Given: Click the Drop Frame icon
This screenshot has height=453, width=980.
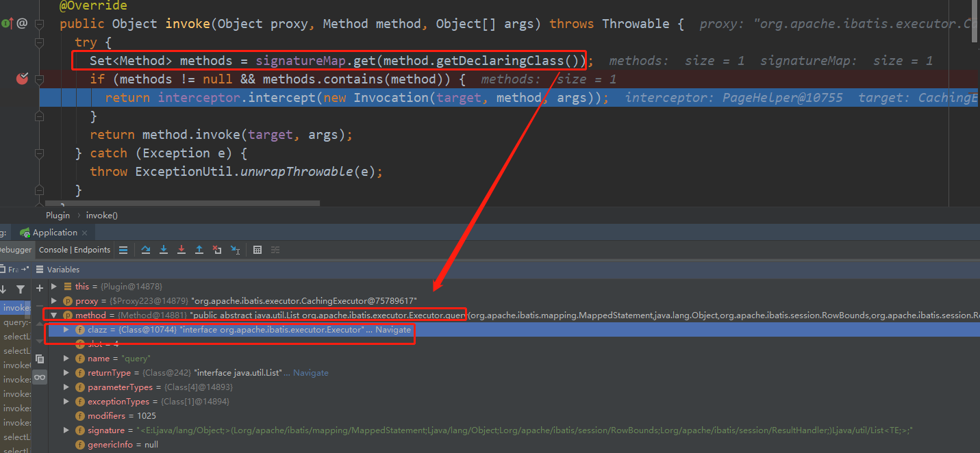Looking at the screenshot, I should (x=217, y=250).
